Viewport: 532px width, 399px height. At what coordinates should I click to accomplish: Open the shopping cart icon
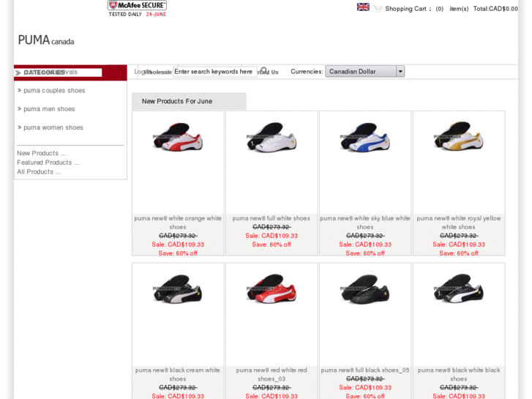pyautogui.click(x=378, y=8)
